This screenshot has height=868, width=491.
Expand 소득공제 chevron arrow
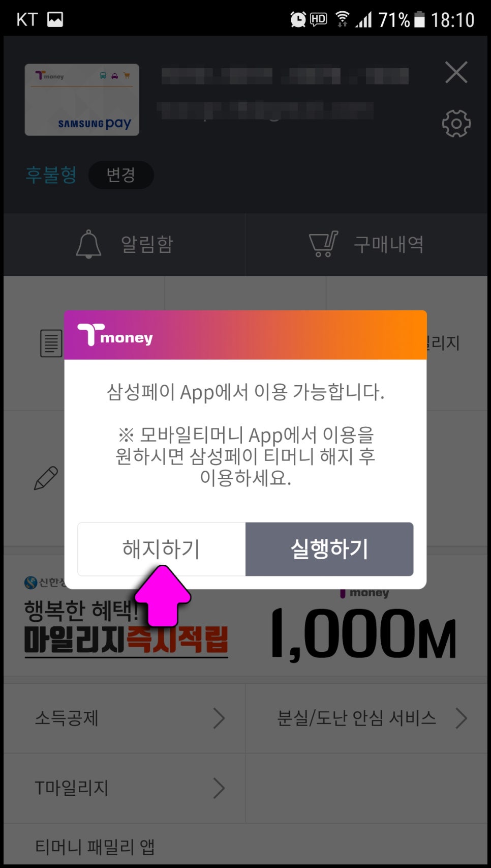[219, 718]
